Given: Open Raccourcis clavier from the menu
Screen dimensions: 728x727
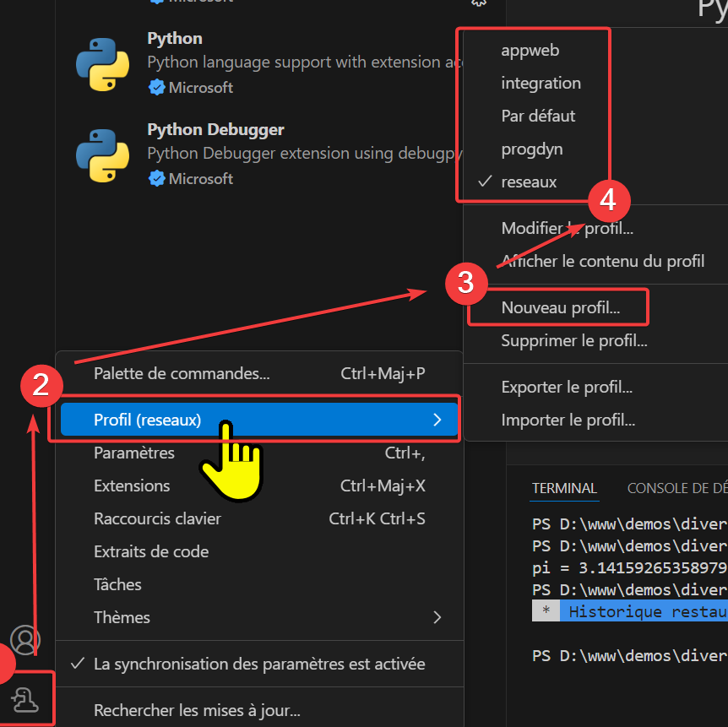Looking at the screenshot, I should click(x=157, y=518).
